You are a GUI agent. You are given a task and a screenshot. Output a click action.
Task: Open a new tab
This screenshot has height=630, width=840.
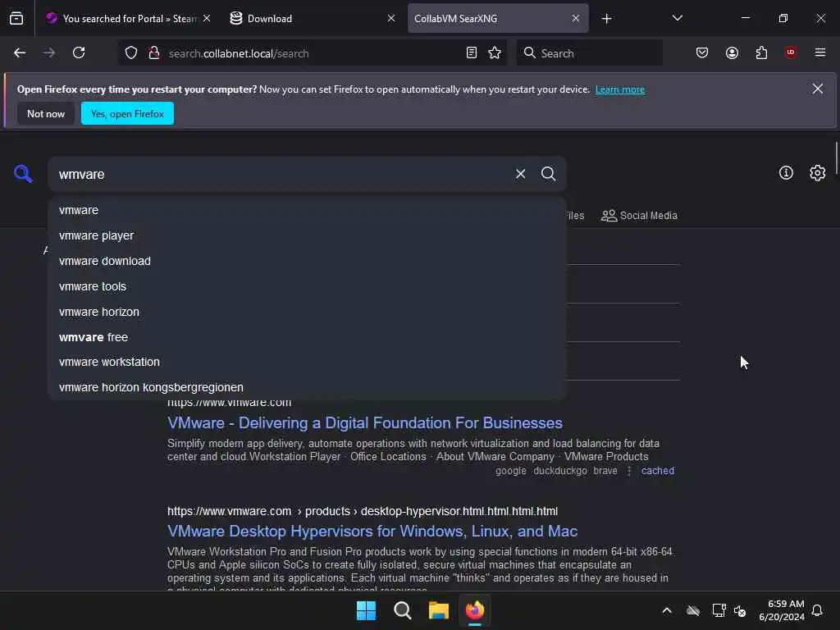[x=606, y=19]
